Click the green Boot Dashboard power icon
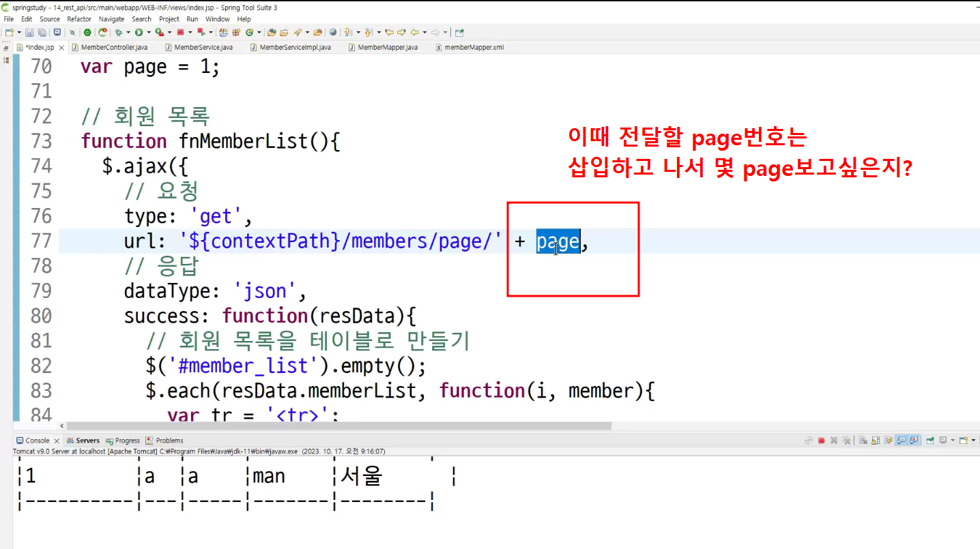Screen dimensions: 980x549 click(87, 32)
